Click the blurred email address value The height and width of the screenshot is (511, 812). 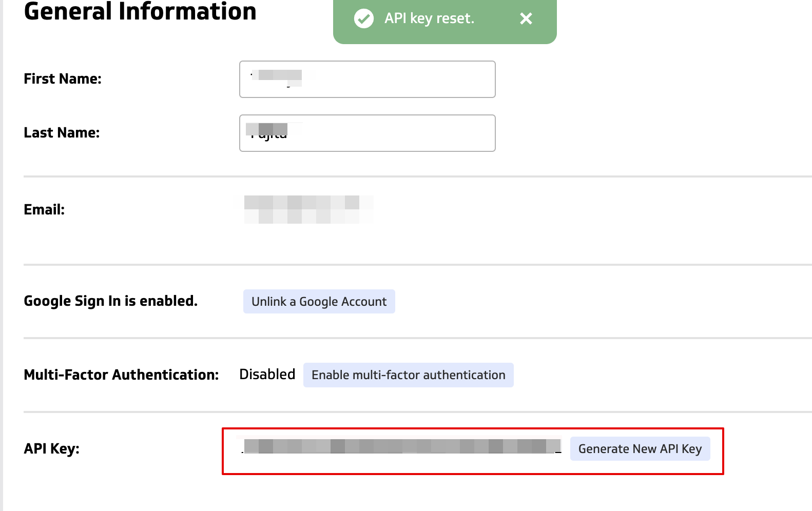pyautogui.click(x=308, y=209)
